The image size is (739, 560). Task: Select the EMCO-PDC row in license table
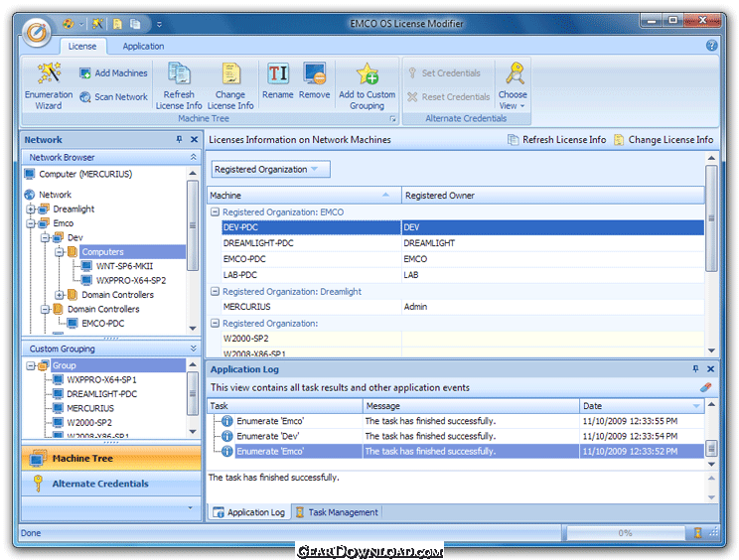point(463,259)
